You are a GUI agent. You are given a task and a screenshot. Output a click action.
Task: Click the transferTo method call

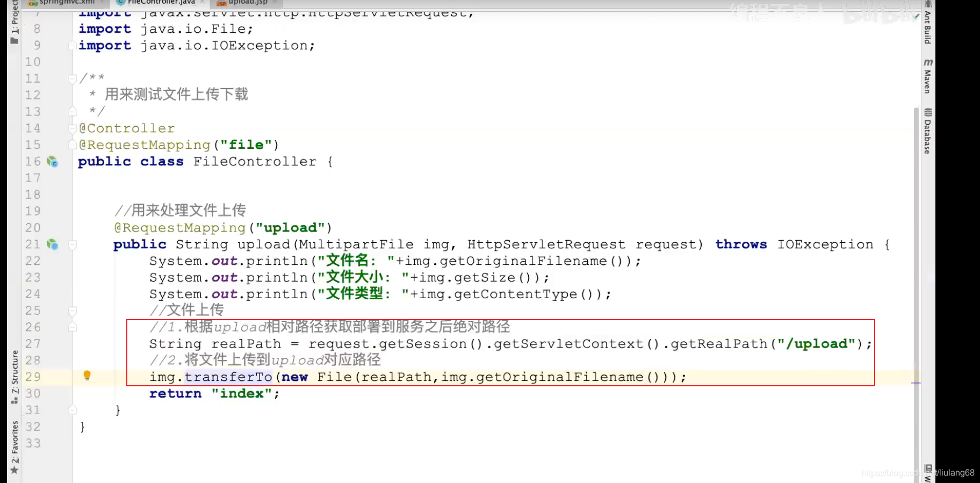point(228,377)
